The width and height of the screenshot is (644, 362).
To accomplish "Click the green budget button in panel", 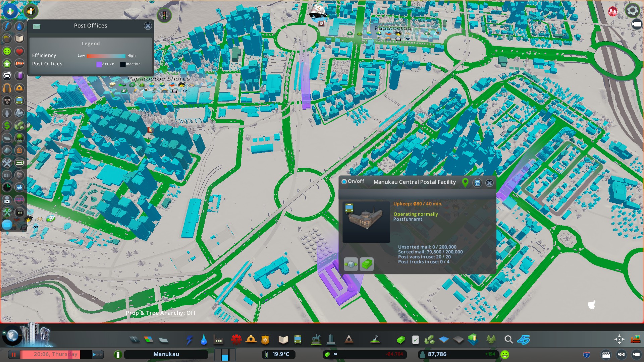I will point(366,264).
